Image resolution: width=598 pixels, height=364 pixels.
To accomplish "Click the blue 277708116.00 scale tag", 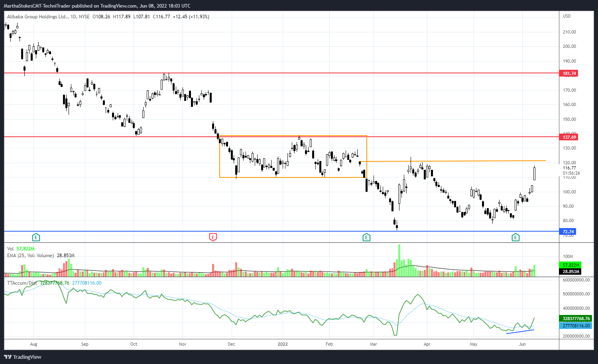I will [x=576, y=326].
